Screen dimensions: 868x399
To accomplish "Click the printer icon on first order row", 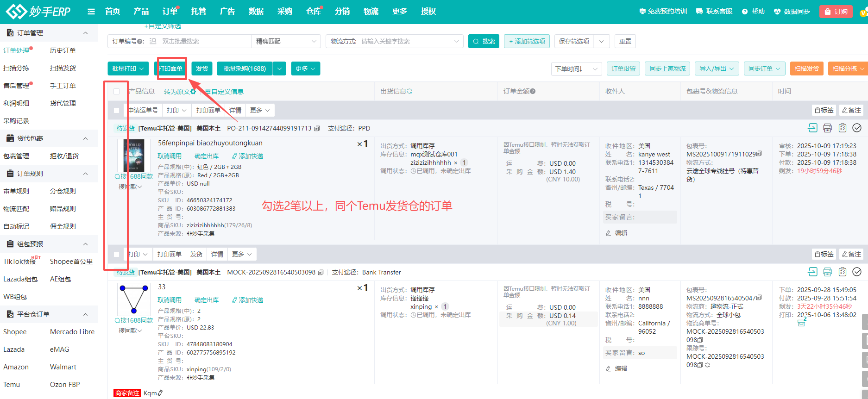I will click(827, 128).
